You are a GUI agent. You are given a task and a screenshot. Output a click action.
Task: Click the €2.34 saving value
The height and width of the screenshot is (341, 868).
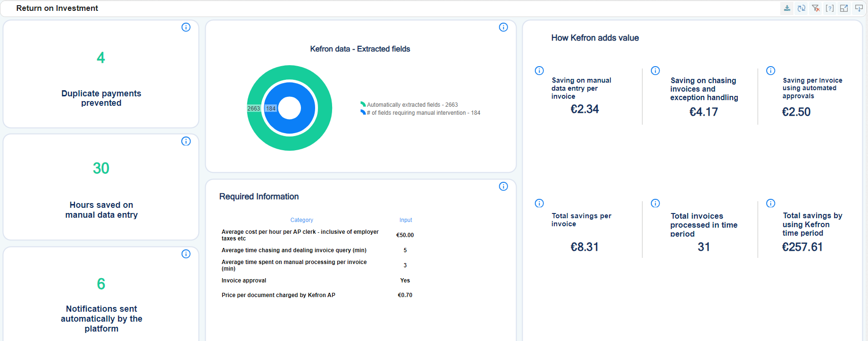click(x=584, y=109)
